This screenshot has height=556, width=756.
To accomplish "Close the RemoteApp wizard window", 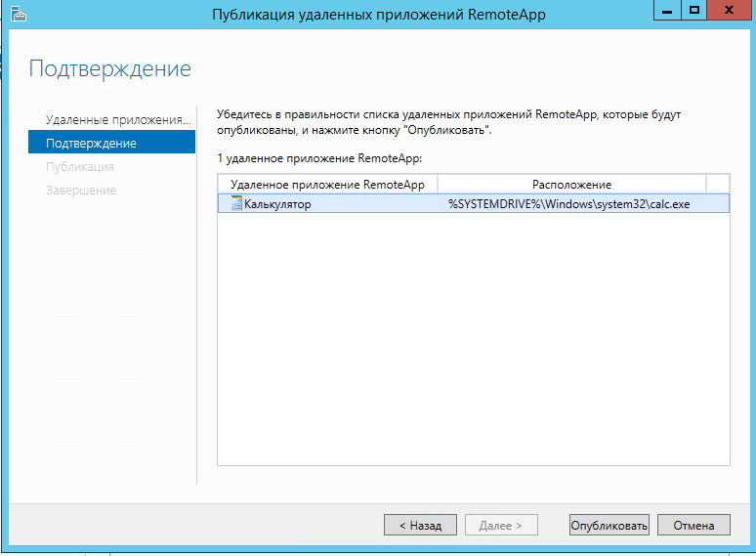I will point(729,10).
